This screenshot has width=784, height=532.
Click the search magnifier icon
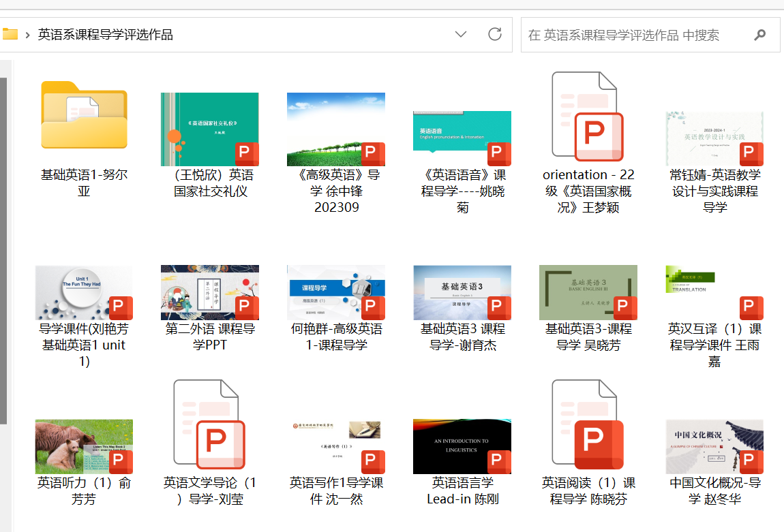point(760,35)
